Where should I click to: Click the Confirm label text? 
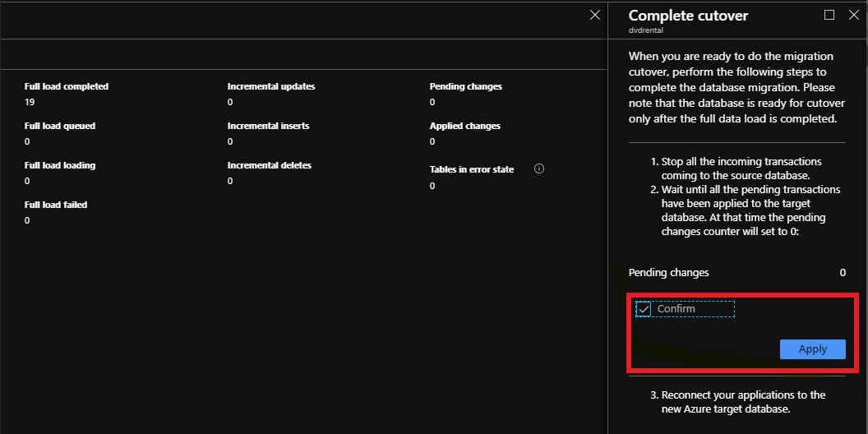[676, 309]
